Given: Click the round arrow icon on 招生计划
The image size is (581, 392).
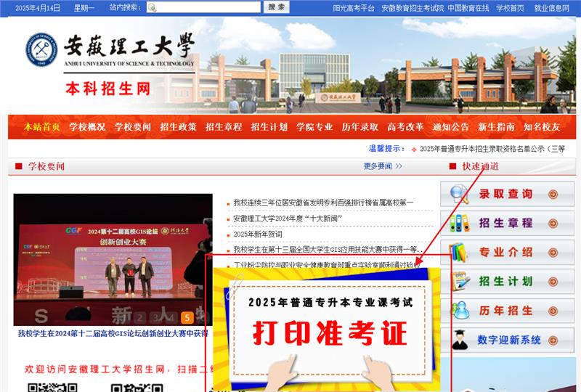Looking at the screenshot, I should (553, 282).
